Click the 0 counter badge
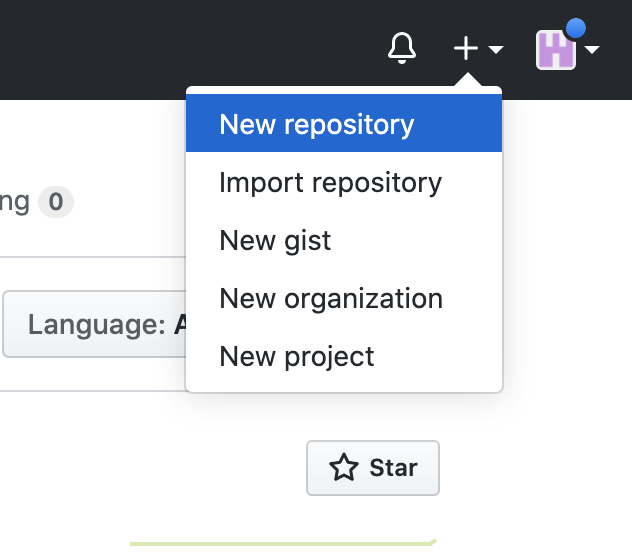This screenshot has height=552, width=632. [56, 203]
